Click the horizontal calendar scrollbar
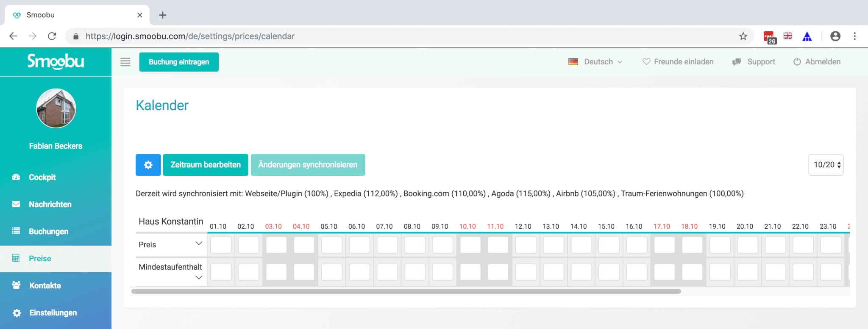The width and height of the screenshot is (868, 329). pyautogui.click(x=406, y=291)
